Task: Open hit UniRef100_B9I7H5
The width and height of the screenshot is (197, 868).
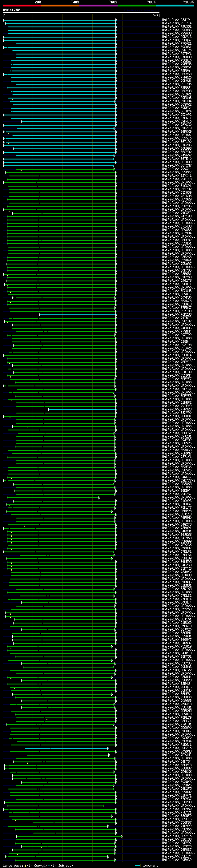Action: point(176,84)
